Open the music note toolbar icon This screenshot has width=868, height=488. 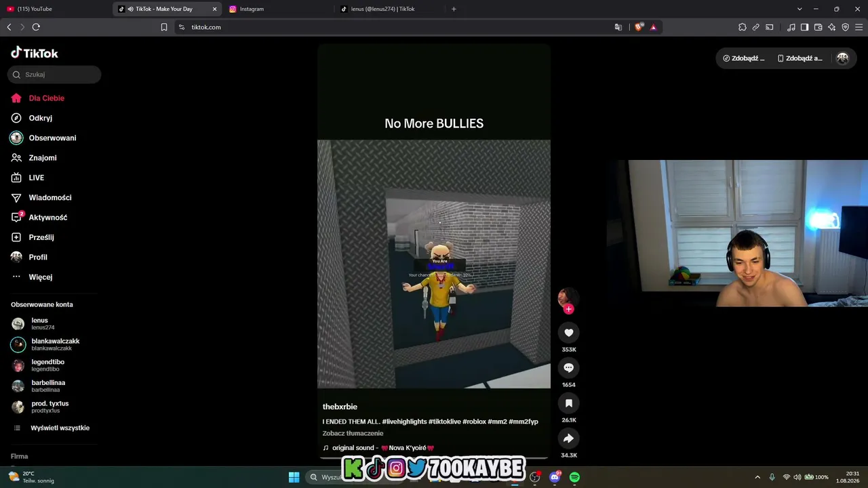[x=791, y=27]
